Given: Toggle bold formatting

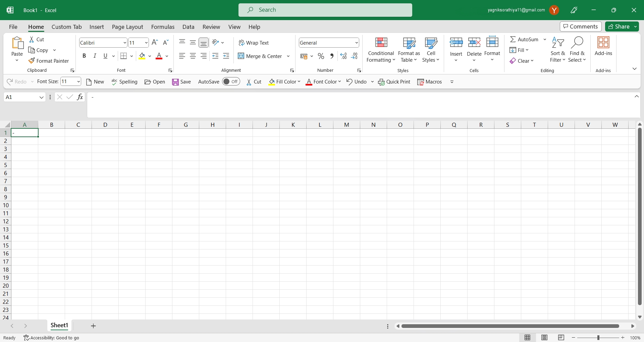Looking at the screenshot, I should tap(84, 56).
